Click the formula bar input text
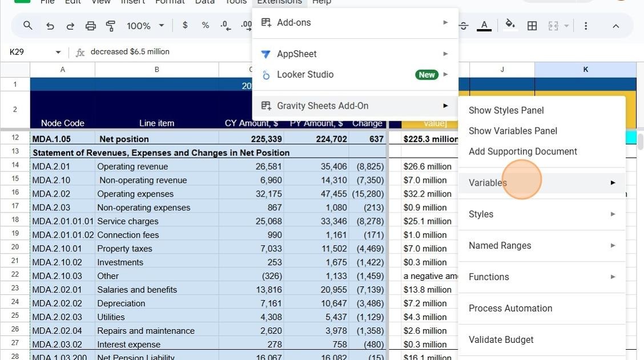This screenshot has height=360, width=644. pos(130,51)
